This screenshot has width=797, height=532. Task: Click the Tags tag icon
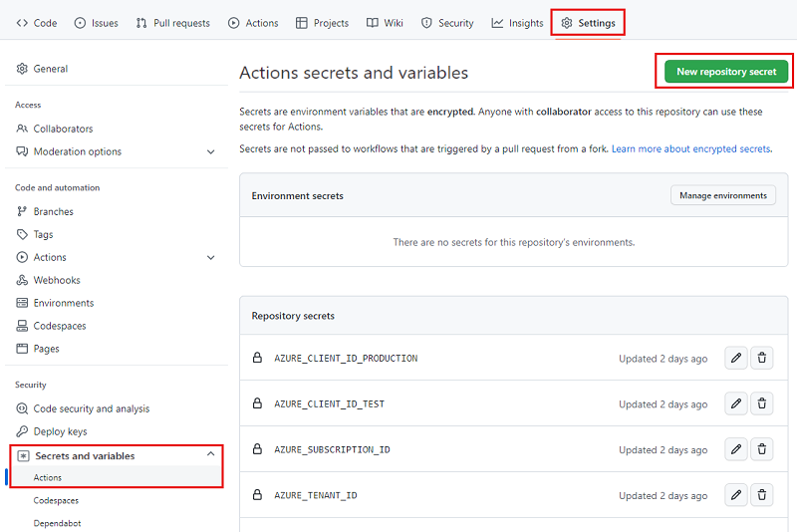click(22, 234)
